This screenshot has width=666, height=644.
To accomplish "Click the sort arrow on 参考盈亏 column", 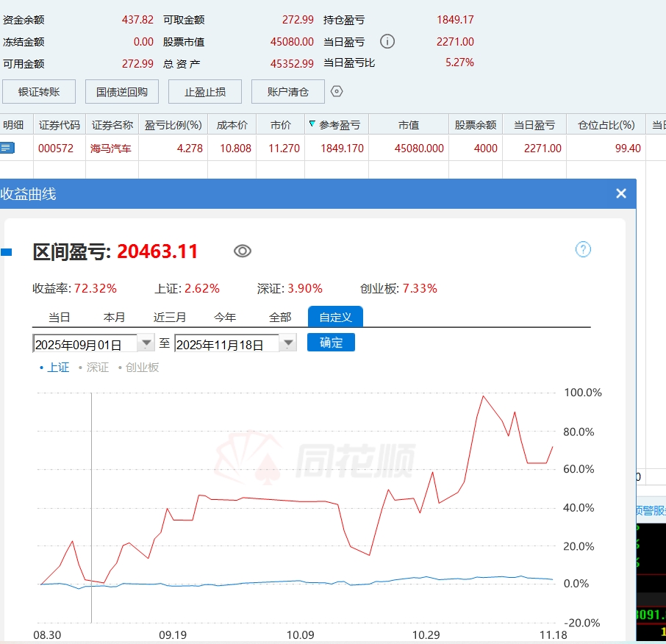I will (312, 124).
